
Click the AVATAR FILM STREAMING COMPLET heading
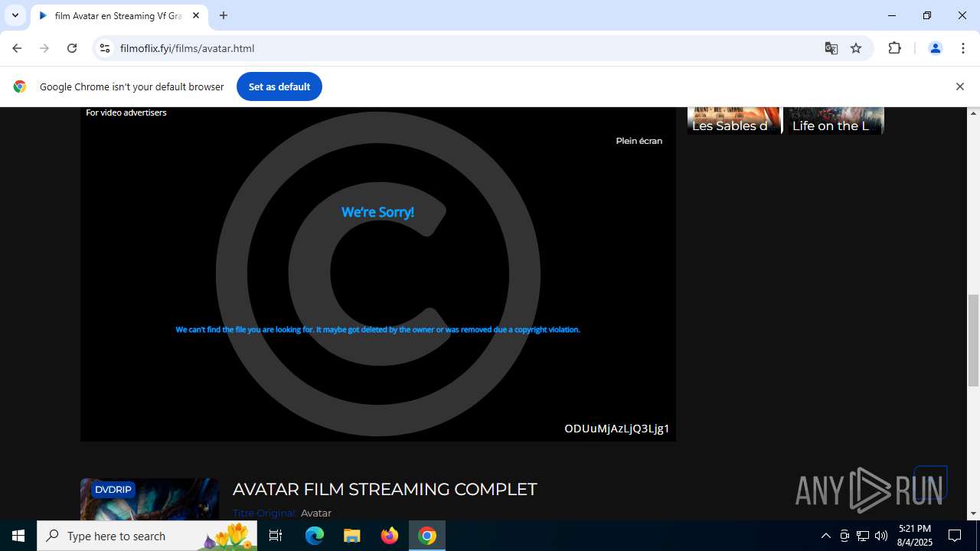(x=384, y=489)
